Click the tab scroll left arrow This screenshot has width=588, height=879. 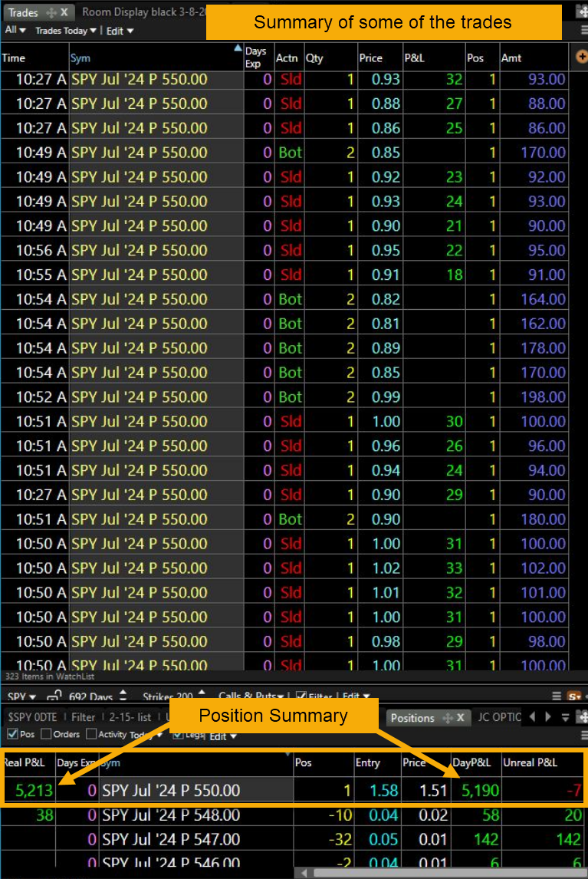532,716
